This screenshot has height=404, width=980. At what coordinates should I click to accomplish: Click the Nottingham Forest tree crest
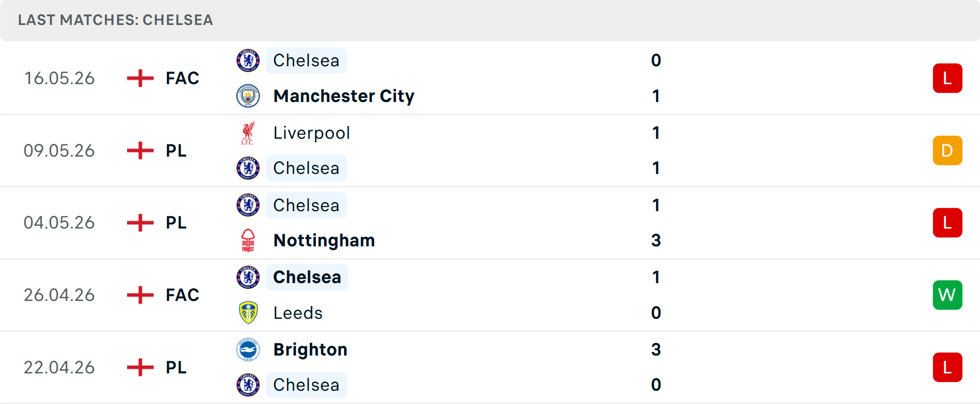coord(248,240)
